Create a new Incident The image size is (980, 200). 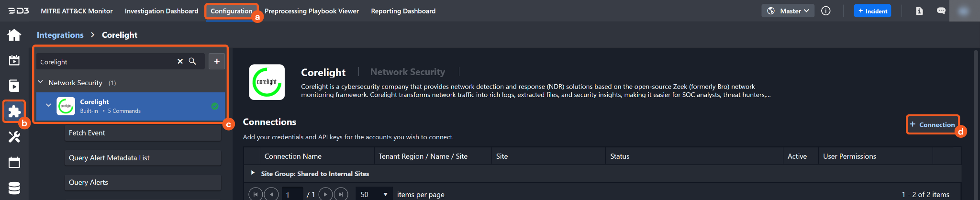coord(872,11)
